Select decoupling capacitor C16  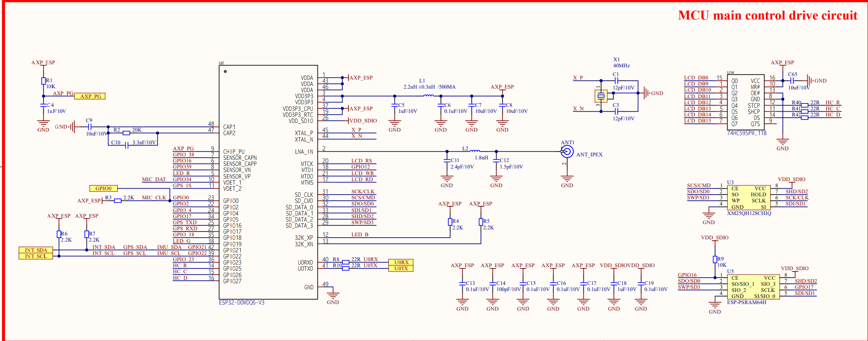click(x=553, y=284)
